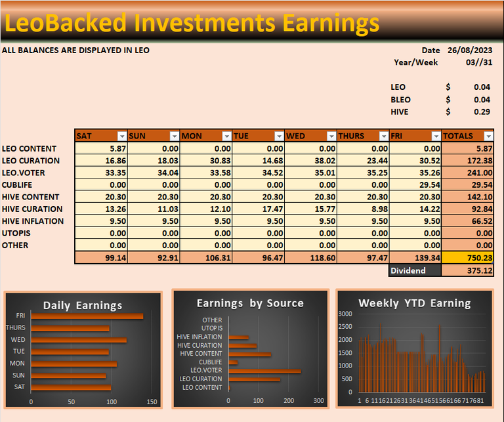Select Saturday daily total 99.14

tap(101, 258)
